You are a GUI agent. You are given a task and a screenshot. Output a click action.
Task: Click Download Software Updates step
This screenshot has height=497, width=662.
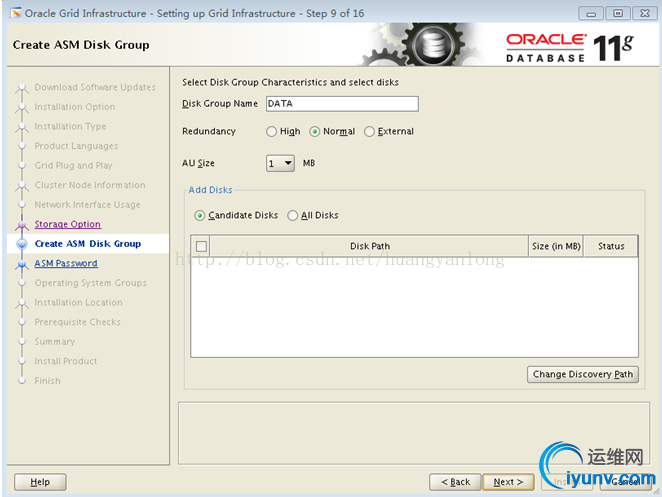pos(95,87)
